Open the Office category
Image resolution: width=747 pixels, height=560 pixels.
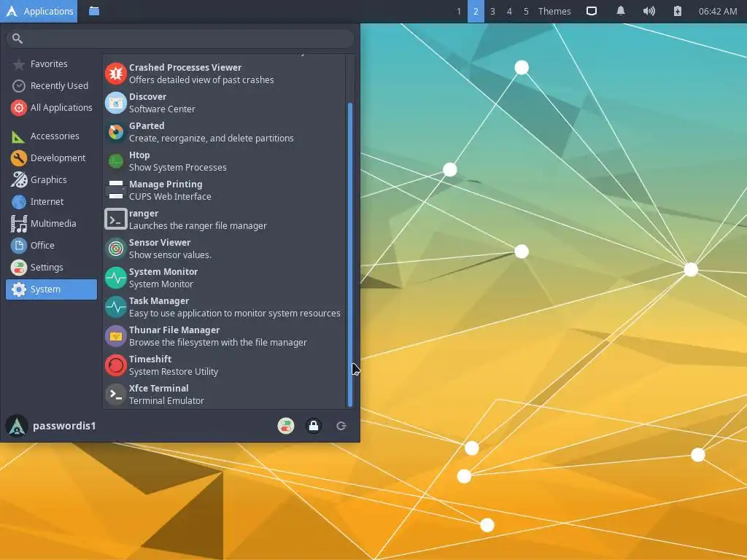click(52, 246)
